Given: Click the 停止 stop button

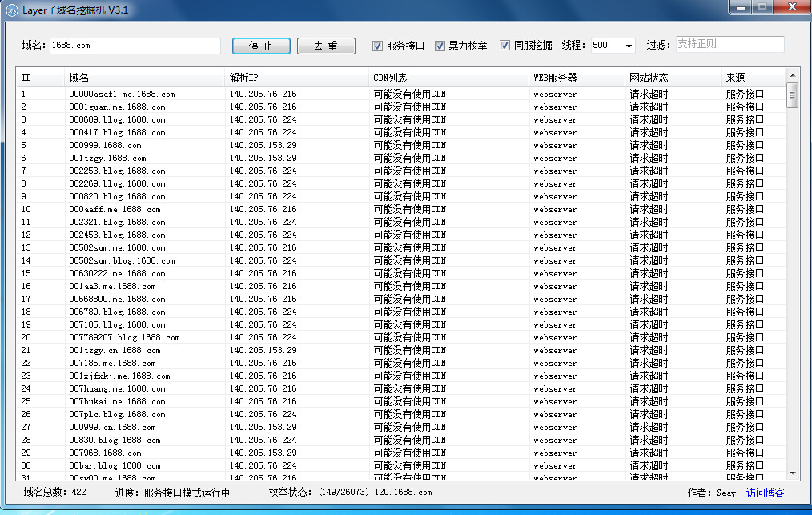Looking at the screenshot, I should click(261, 46).
